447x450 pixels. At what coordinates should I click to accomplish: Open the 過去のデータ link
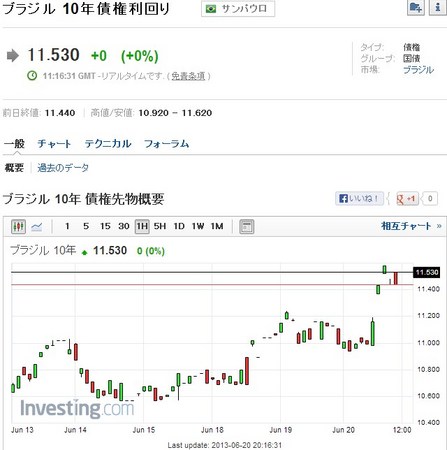63,168
